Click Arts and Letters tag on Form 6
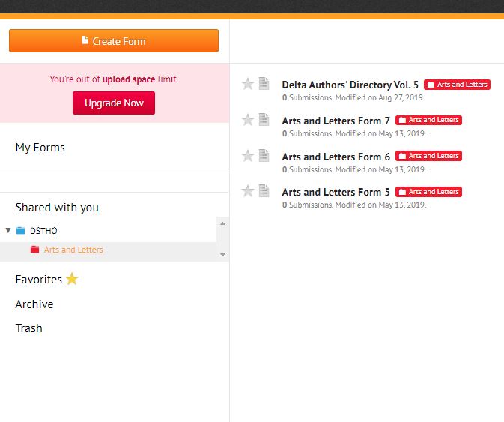The image size is (504, 422). click(x=428, y=156)
